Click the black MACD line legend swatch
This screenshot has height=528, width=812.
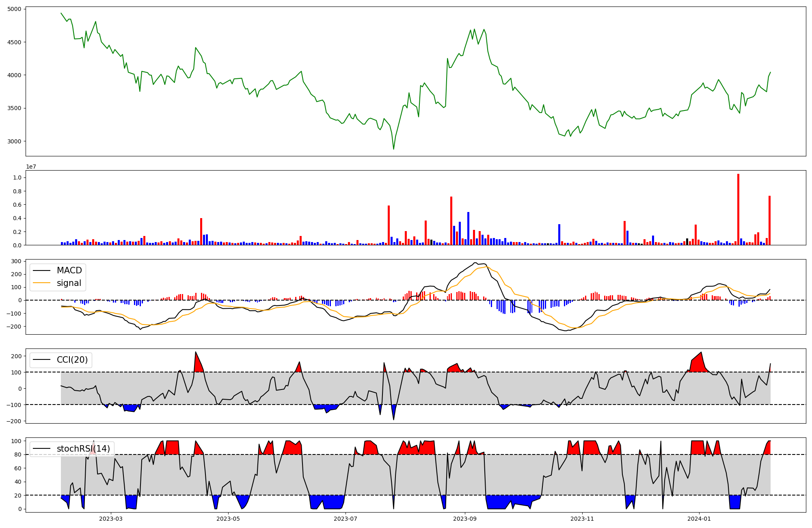[x=41, y=270]
